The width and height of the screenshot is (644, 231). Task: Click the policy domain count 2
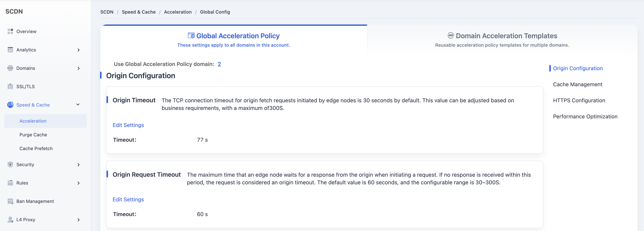coord(219,64)
